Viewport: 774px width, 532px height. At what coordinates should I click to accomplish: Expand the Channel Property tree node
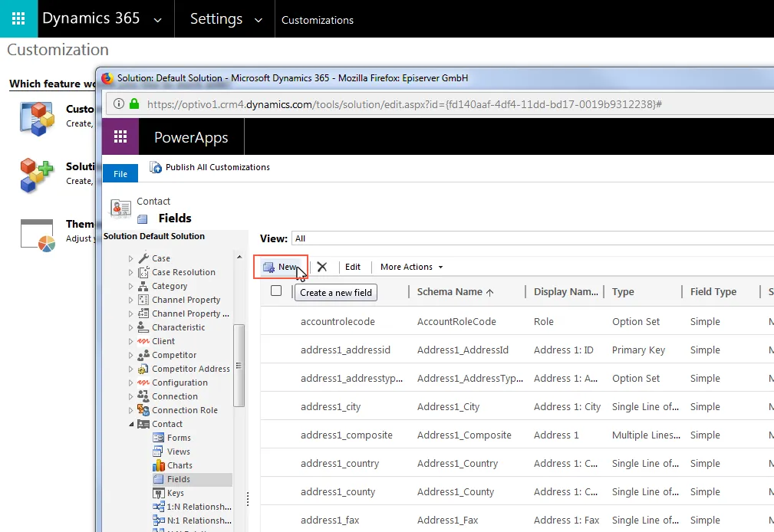[131, 300]
